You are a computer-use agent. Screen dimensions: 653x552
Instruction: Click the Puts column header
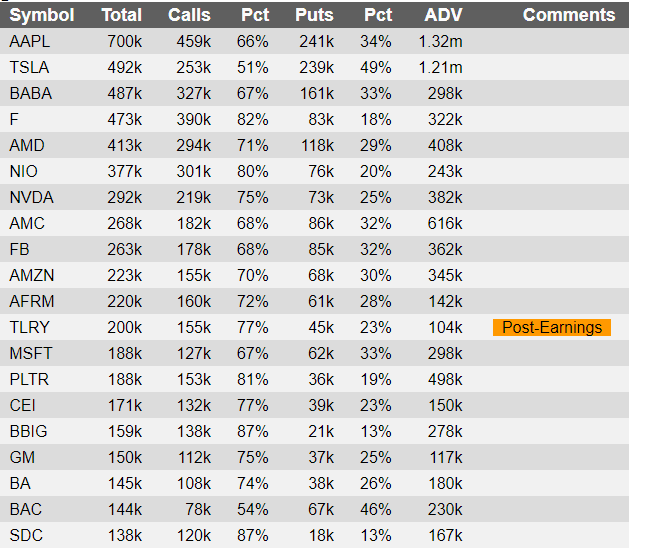[x=314, y=15]
